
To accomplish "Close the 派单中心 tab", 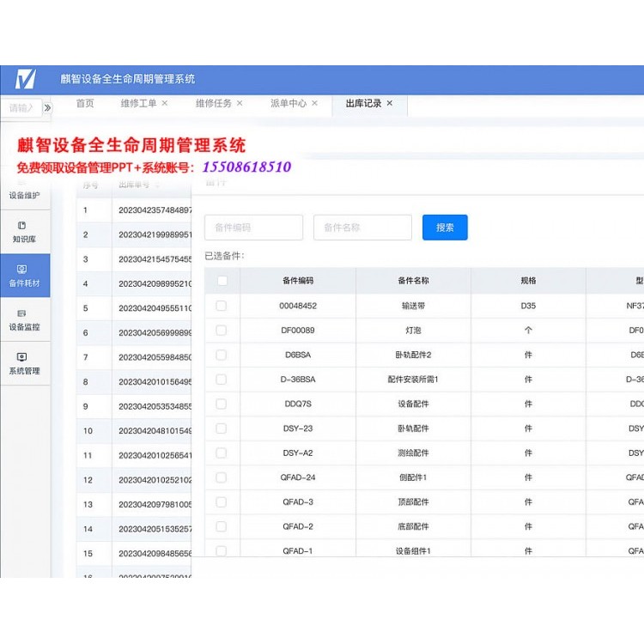I will [314, 103].
